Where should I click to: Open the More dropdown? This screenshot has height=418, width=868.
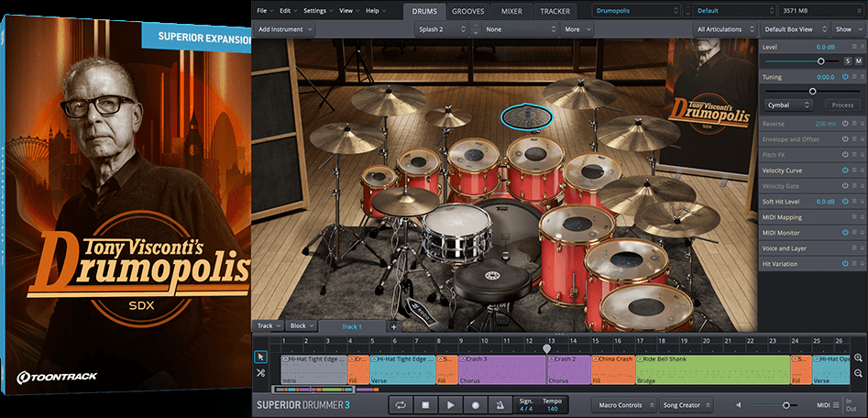click(577, 29)
